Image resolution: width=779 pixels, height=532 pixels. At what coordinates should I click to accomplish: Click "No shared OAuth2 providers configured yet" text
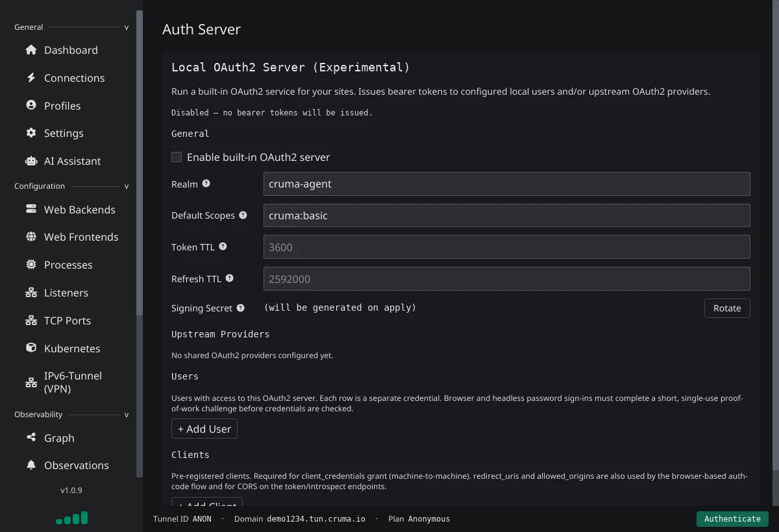click(252, 356)
